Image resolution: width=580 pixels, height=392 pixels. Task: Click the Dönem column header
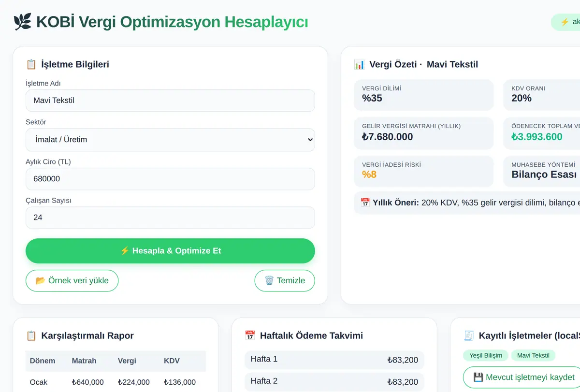tap(43, 361)
